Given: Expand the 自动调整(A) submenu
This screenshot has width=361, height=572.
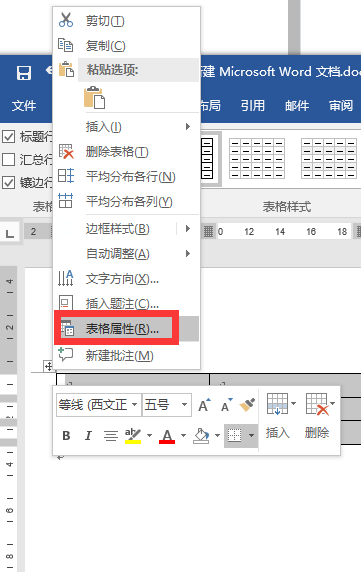Looking at the screenshot, I should click(126, 254).
